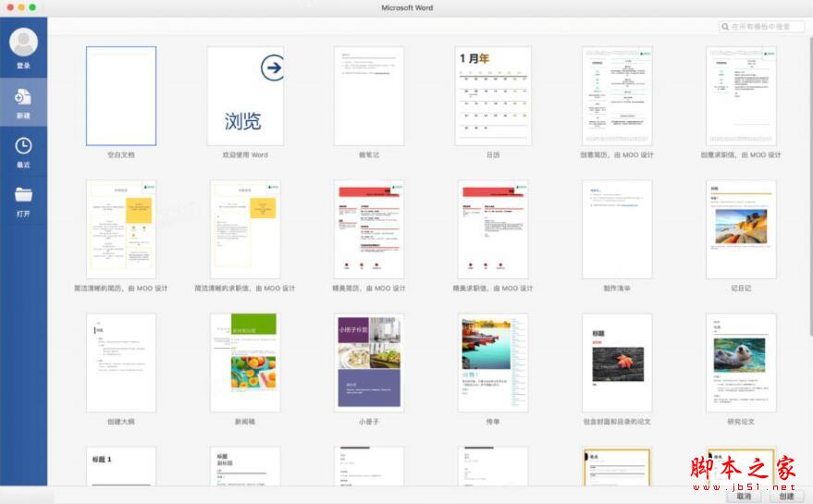Image resolution: width=813 pixels, height=504 pixels.
Task: Select the research paper template with otter photo
Action: [741, 363]
